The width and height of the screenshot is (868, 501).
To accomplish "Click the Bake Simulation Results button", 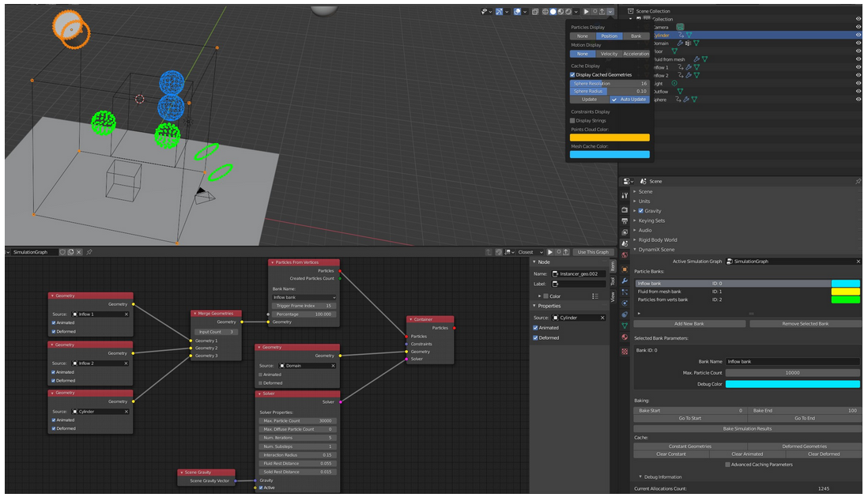I will pyautogui.click(x=747, y=429).
